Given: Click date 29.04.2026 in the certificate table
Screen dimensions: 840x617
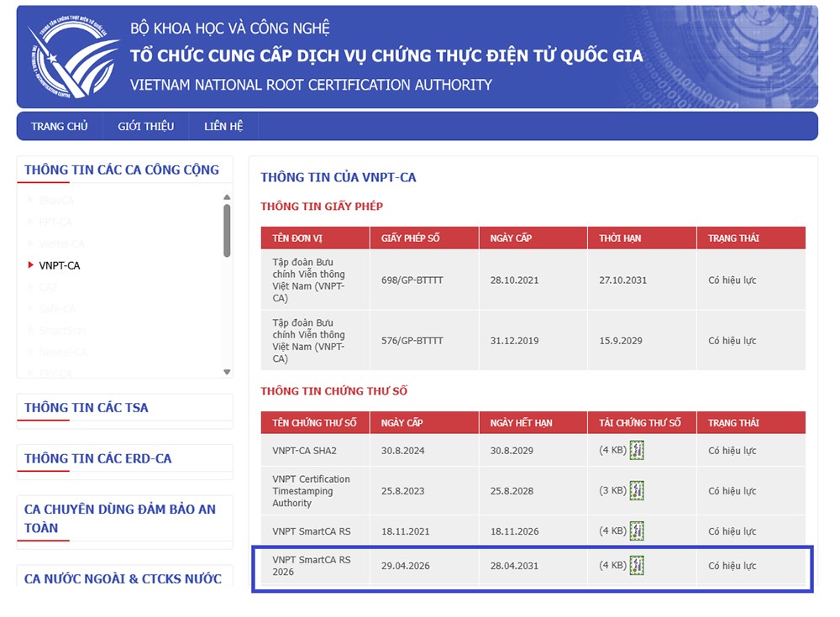Looking at the screenshot, I should pos(406,566).
